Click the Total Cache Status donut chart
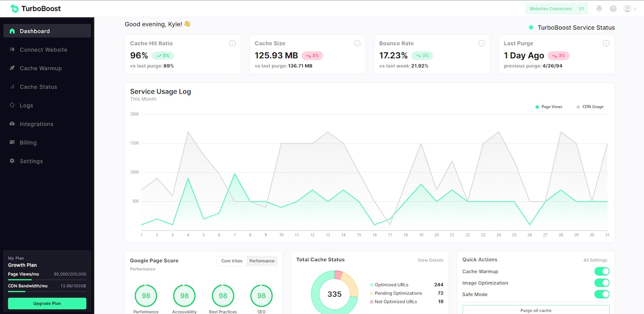This screenshot has height=314, width=644. click(335, 292)
